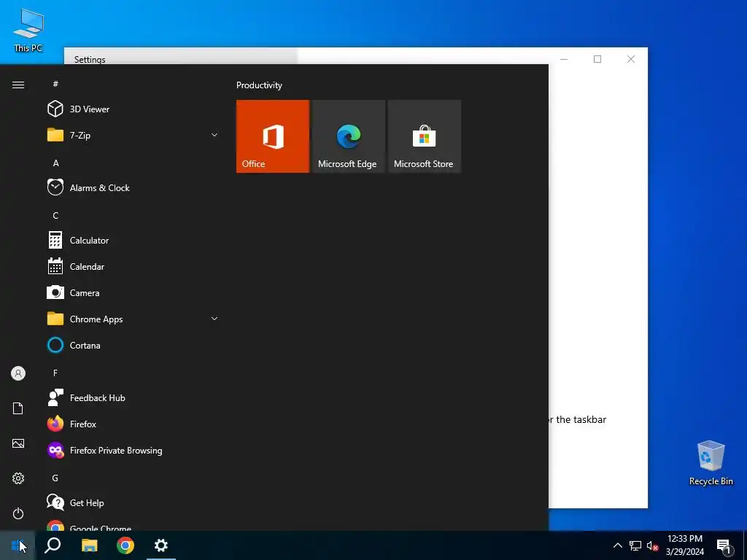Launch Google Chrome from the taskbar
This screenshot has height=560, width=747.
click(x=125, y=545)
